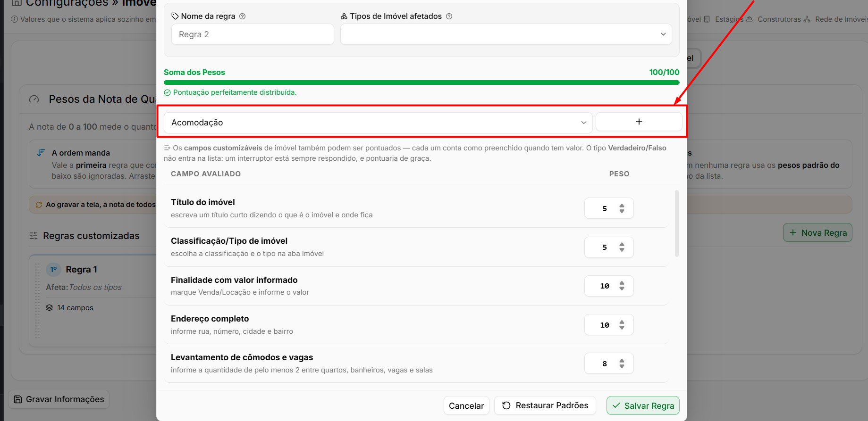
Task: Click the Soma dos Pesos progress bar
Action: point(421,83)
